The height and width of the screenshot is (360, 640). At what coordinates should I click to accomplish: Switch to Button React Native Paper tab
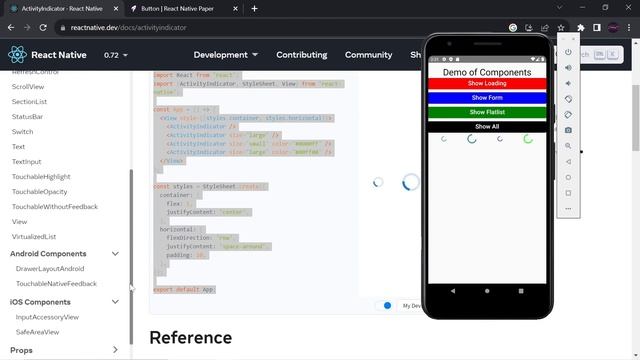(x=178, y=9)
